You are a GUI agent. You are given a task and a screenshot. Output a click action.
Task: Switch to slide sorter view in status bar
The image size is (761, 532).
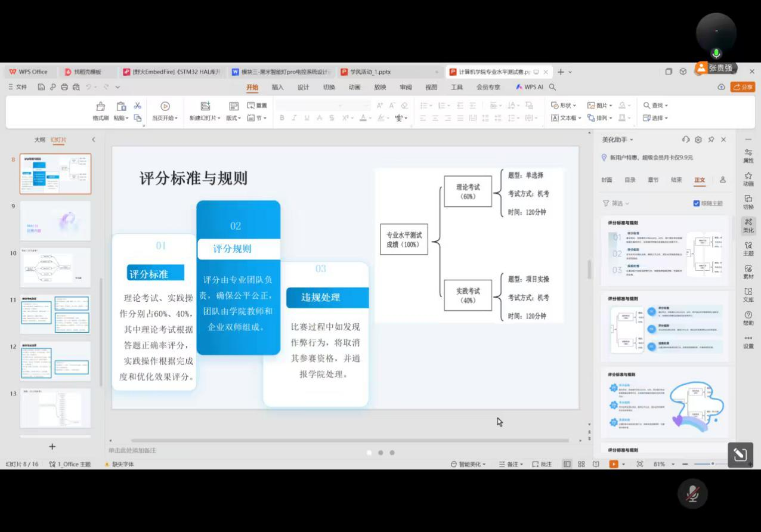(x=581, y=464)
